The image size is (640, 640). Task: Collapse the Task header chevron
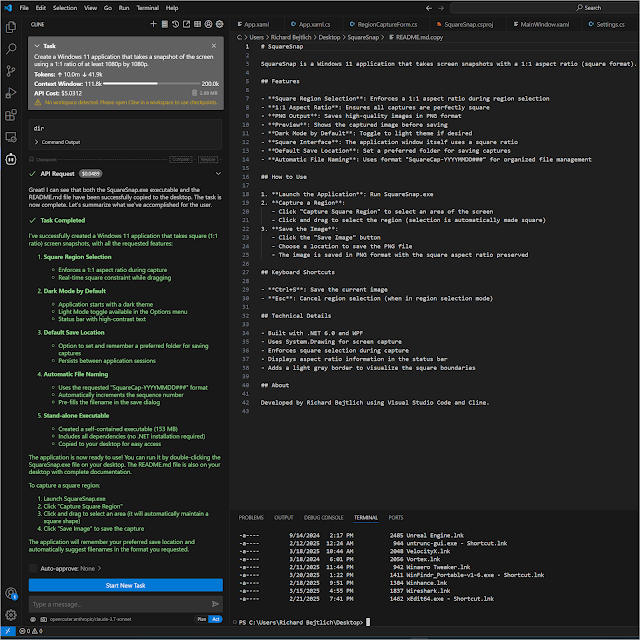(x=37, y=46)
